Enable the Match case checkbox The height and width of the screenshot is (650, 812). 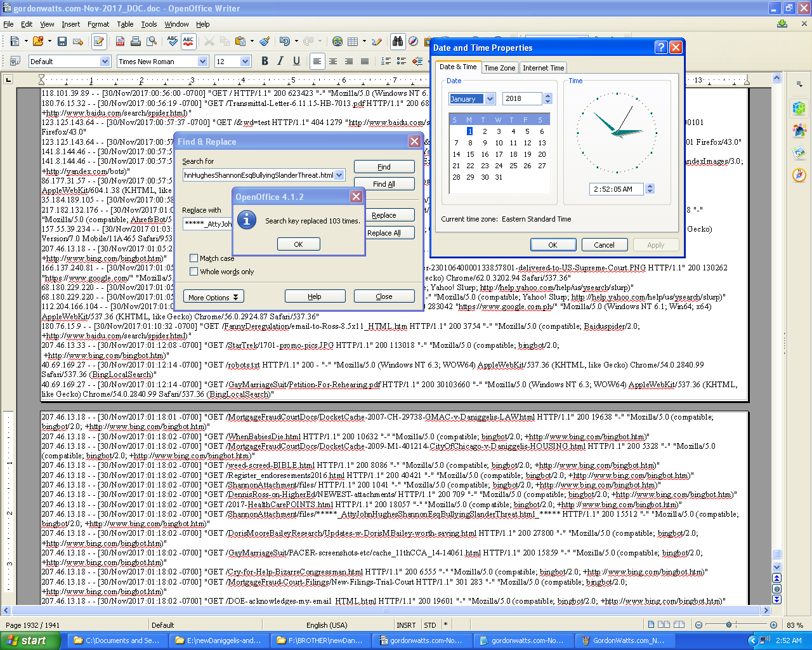point(194,258)
